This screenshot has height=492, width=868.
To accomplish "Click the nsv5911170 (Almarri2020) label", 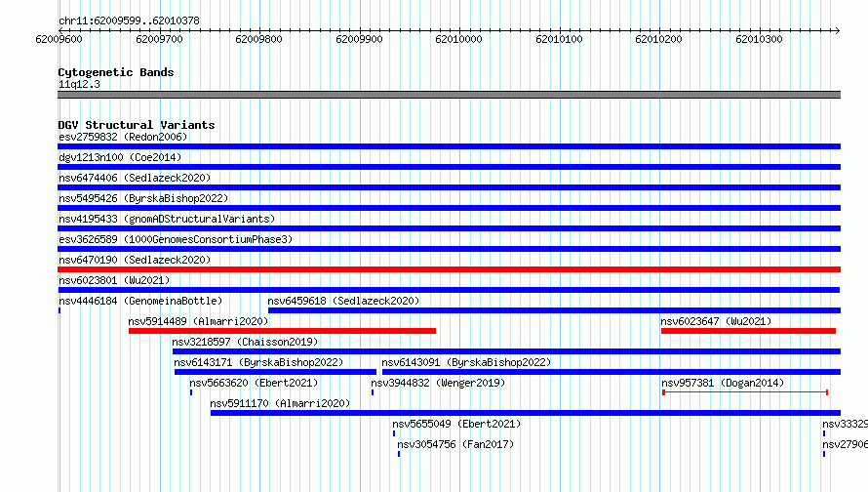I will click(x=280, y=403).
